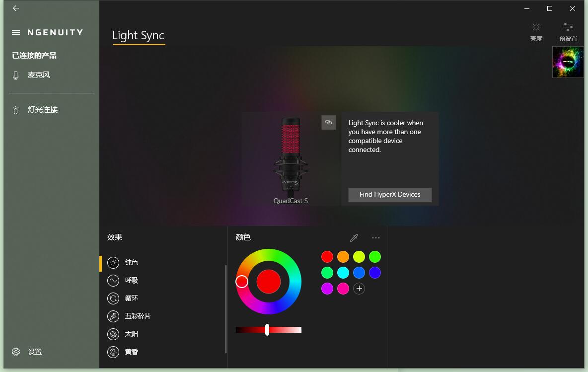The height and width of the screenshot is (372, 588).
Task: Open the three-dot color options menu
Action: (x=376, y=238)
